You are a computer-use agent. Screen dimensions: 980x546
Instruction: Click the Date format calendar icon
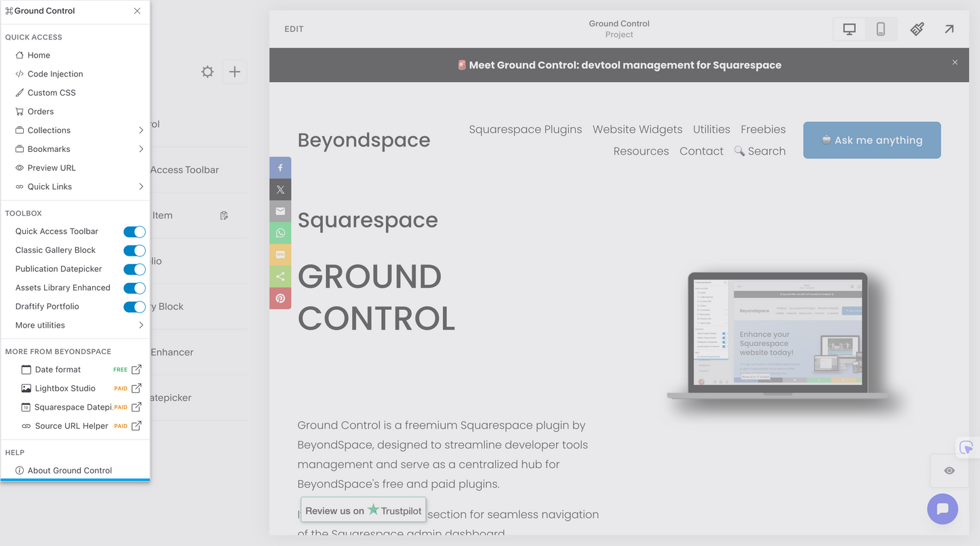tap(26, 370)
